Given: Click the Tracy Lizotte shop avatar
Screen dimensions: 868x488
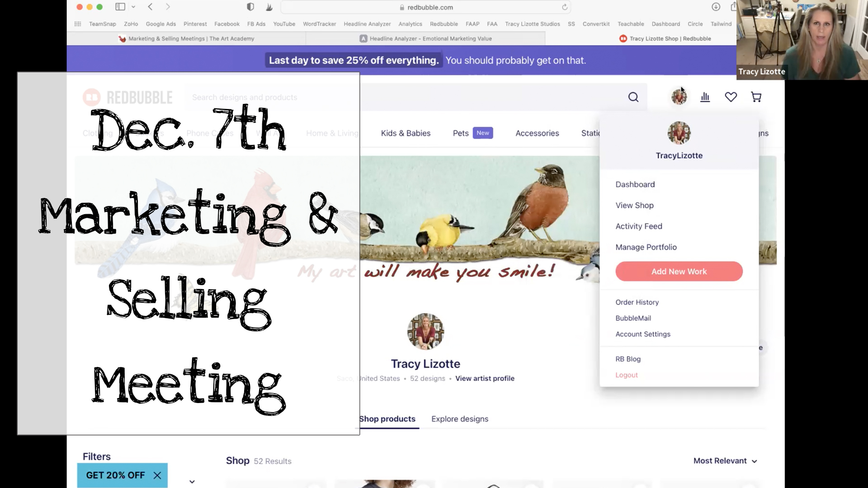Looking at the screenshot, I should point(425,332).
